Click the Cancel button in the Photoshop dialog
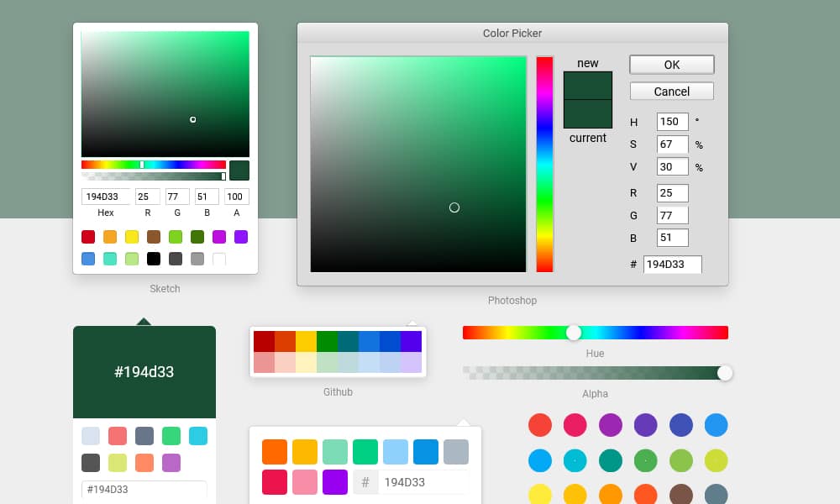840x504 pixels. pos(671,91)
